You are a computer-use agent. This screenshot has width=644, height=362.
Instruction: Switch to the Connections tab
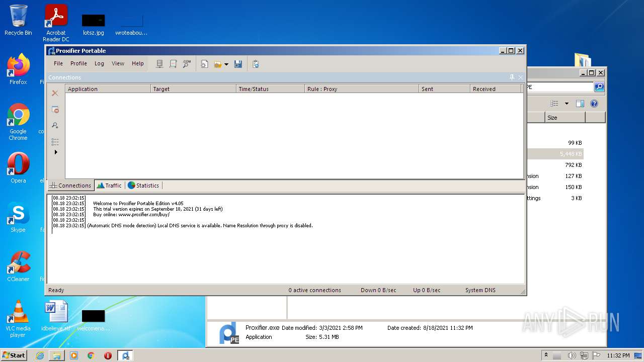coord(70,186)
